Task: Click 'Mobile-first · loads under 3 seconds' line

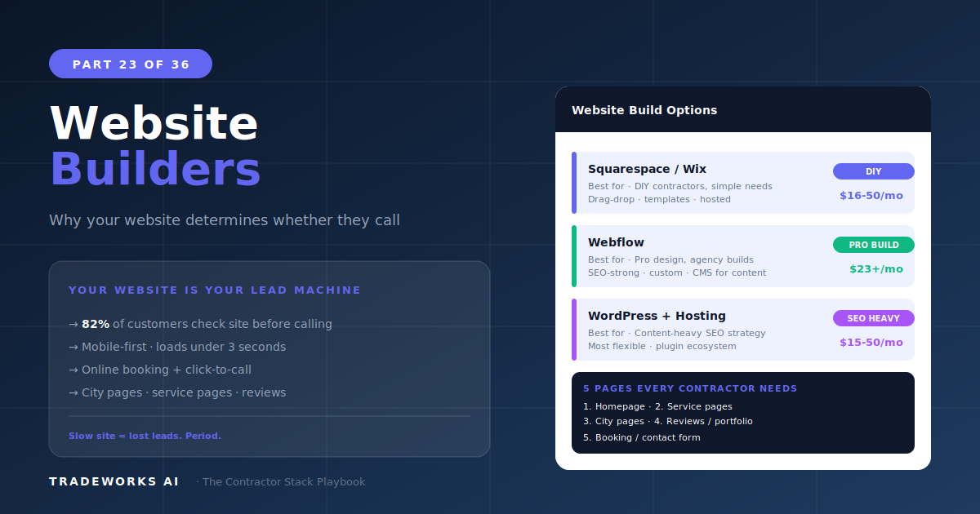Action: coord(177,347)
